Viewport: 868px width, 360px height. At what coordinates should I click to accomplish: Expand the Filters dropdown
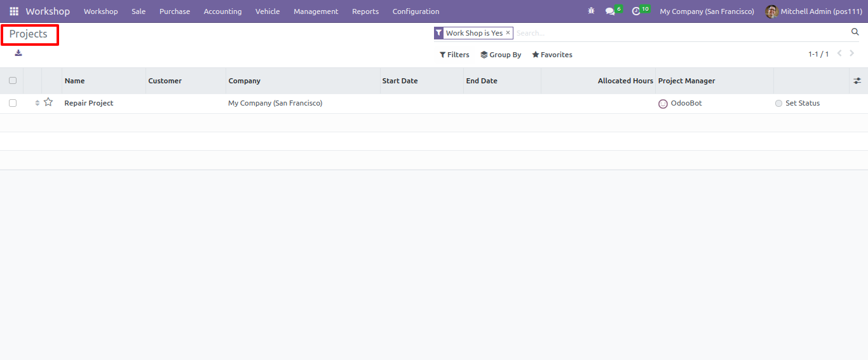[454, 55]
